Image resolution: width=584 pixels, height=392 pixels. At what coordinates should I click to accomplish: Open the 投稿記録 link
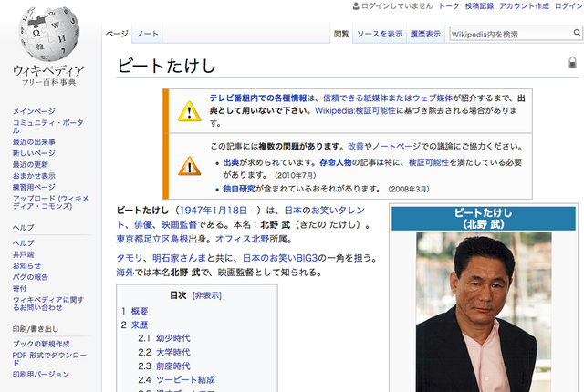[x=479, y=6]
